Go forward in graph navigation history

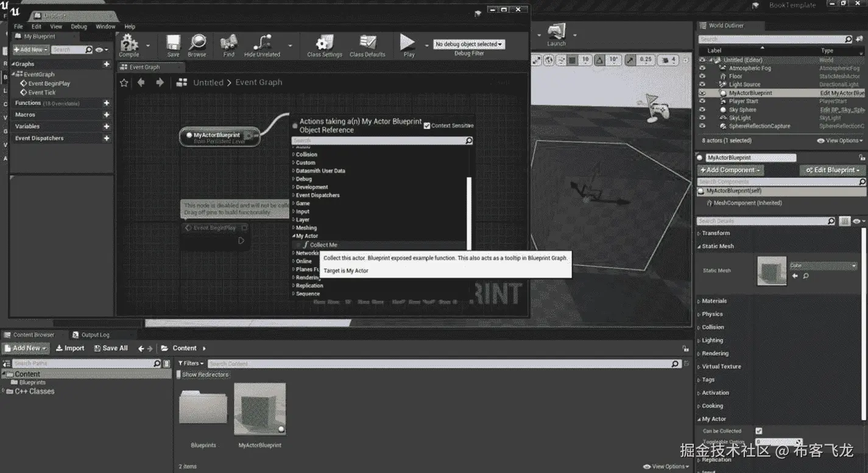(160, 82)
